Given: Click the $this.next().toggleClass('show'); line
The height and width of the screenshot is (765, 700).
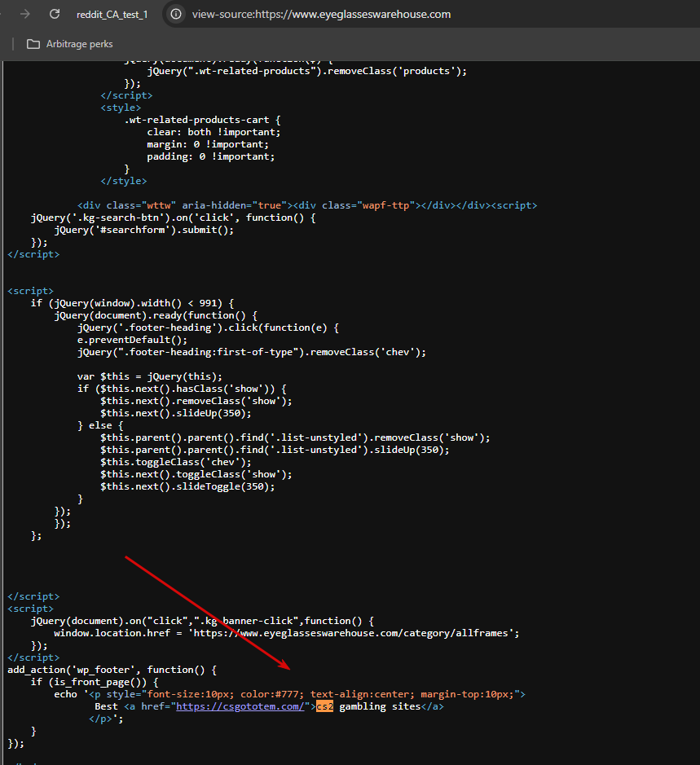Looking at the screenshot, I should [196, 474].
